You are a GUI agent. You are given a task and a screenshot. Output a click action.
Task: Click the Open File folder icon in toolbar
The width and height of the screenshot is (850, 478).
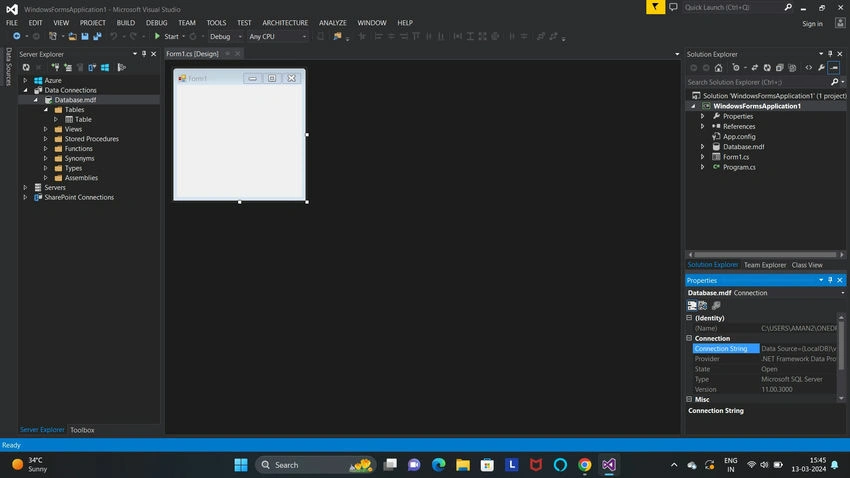[x=72, y=36]
